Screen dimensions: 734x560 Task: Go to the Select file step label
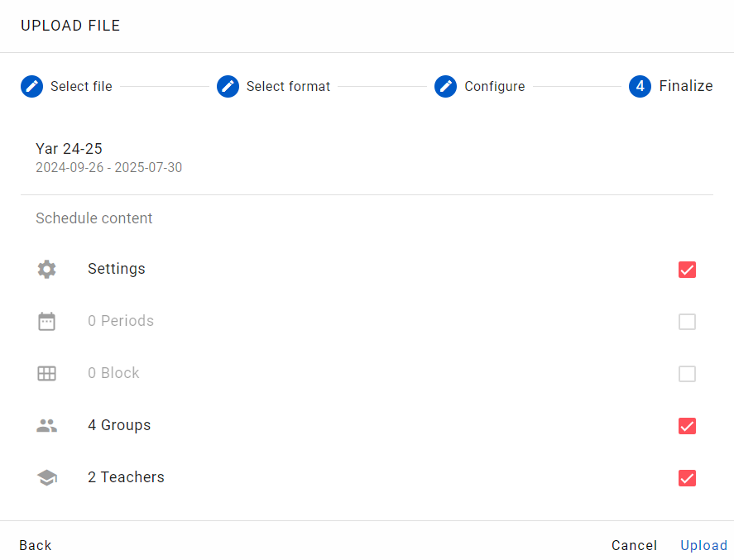(81, 87)
